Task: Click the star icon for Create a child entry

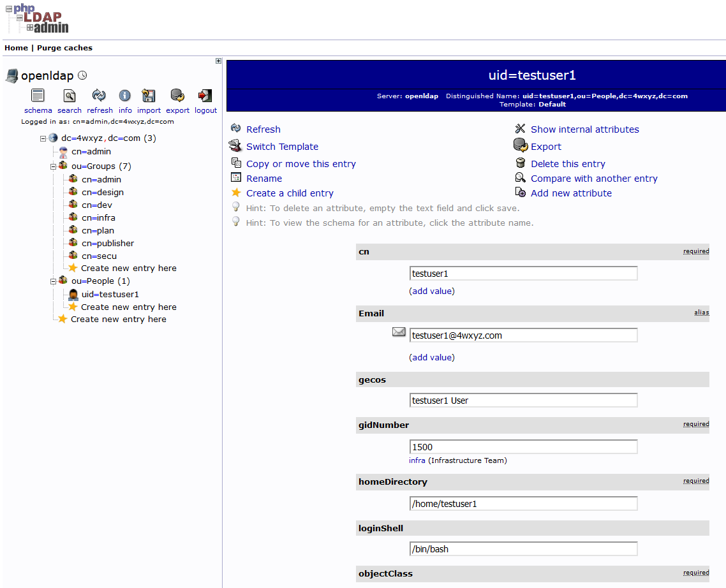Action: (x=236, y=192)
